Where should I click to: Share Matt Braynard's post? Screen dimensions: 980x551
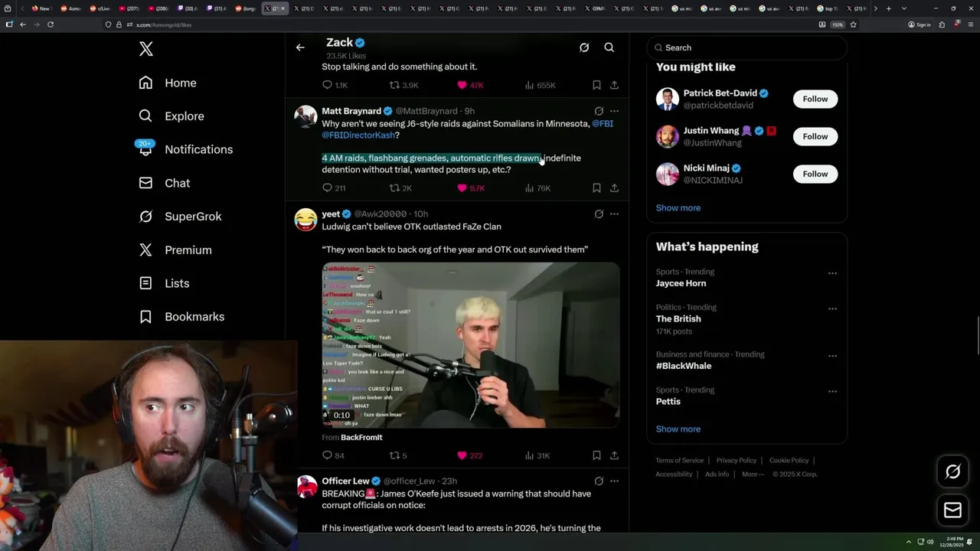[614, 187]
